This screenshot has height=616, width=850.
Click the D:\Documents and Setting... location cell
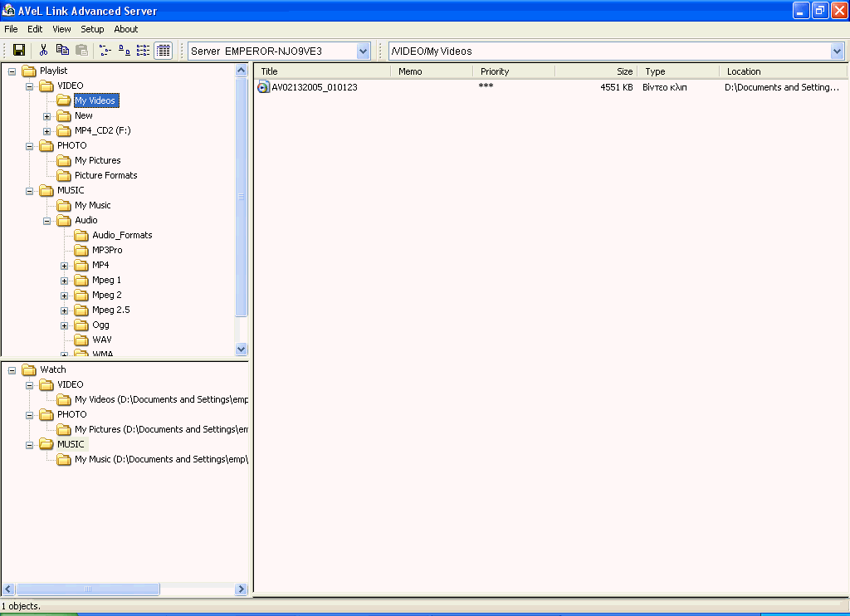pos(782,87)
